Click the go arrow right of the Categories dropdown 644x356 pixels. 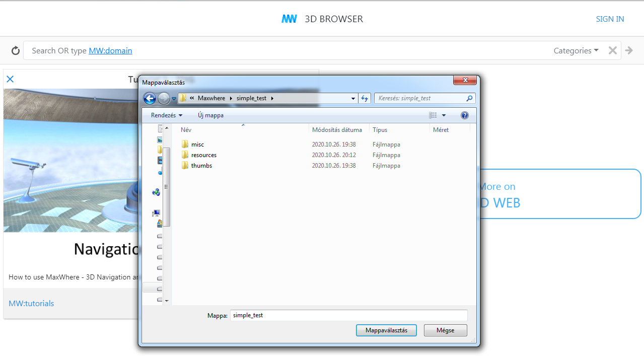click(x=629, y=50)
